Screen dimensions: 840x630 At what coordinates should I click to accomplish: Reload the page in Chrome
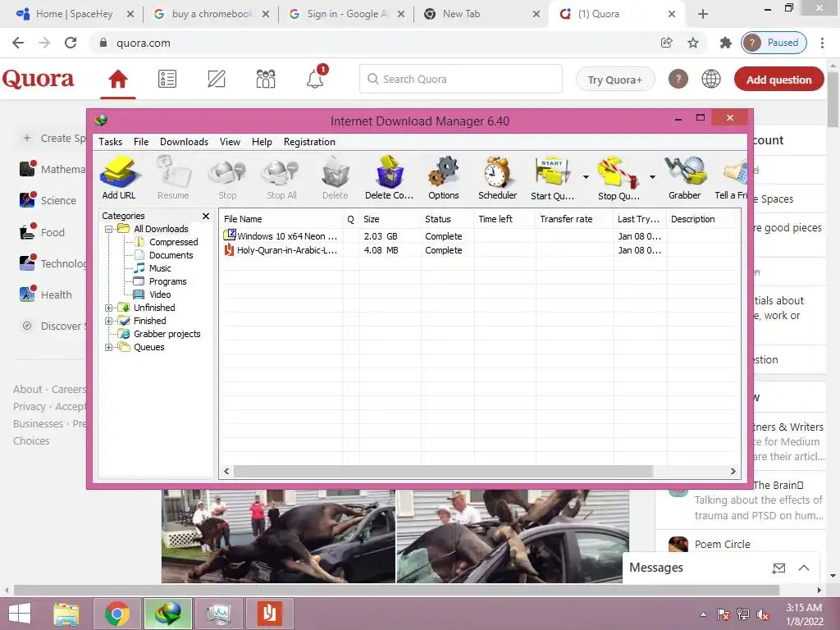pyautogui.click(x=71, y=43)
